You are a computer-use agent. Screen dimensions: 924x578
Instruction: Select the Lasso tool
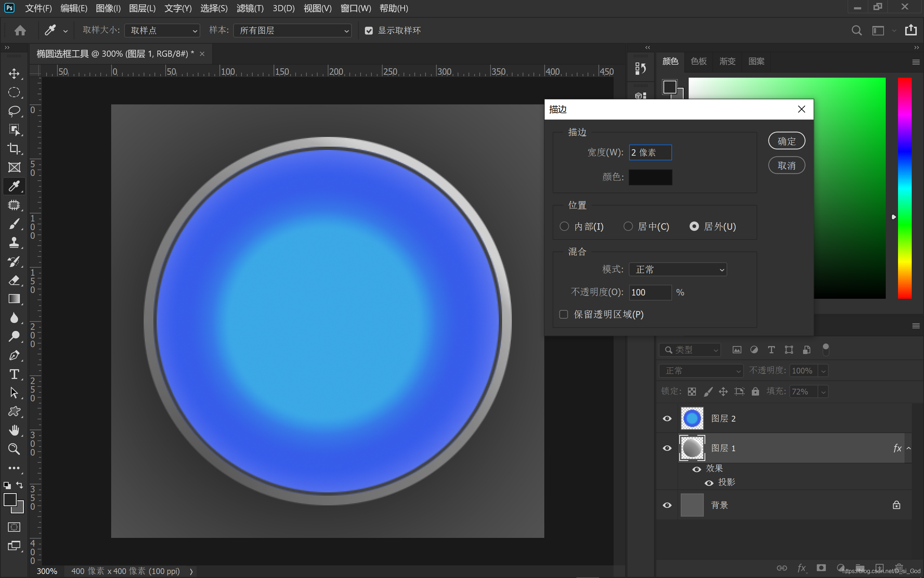(14, 111)
